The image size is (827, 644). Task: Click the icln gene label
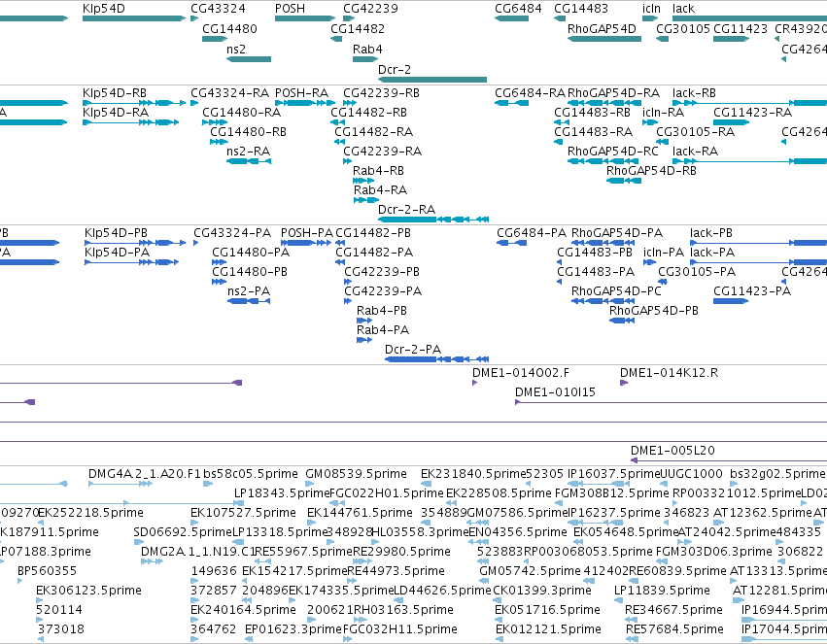(651, 9)
